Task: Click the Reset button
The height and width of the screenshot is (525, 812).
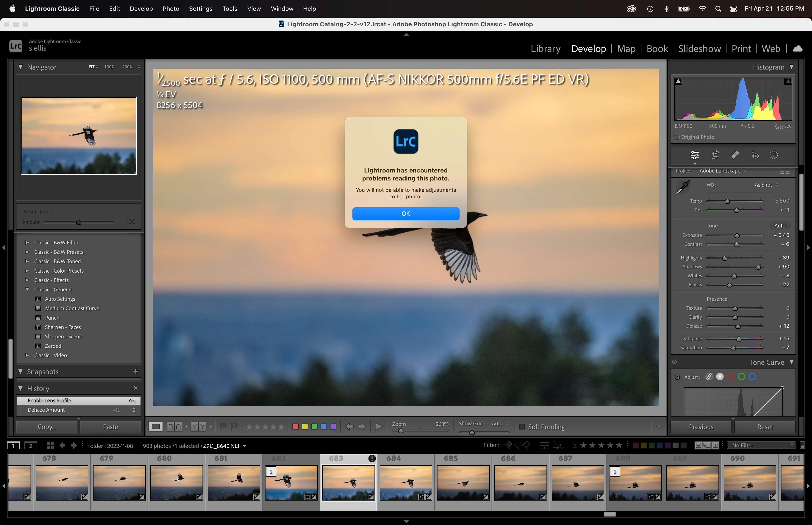Action: [765, 427]
